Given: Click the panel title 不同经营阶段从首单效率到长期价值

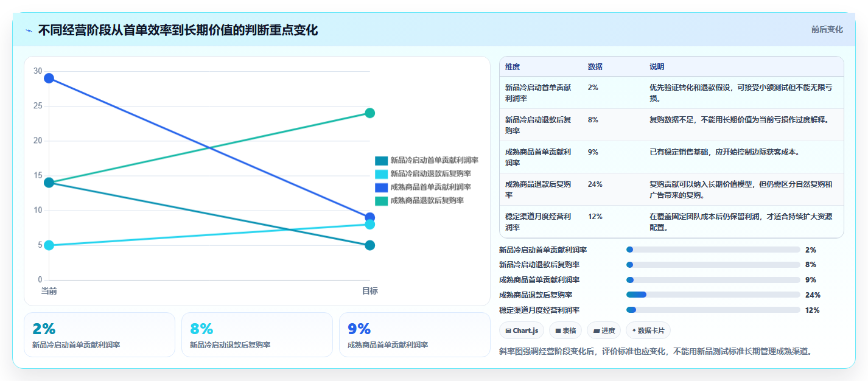Looking at the screenshot, I should coord(178,30).
